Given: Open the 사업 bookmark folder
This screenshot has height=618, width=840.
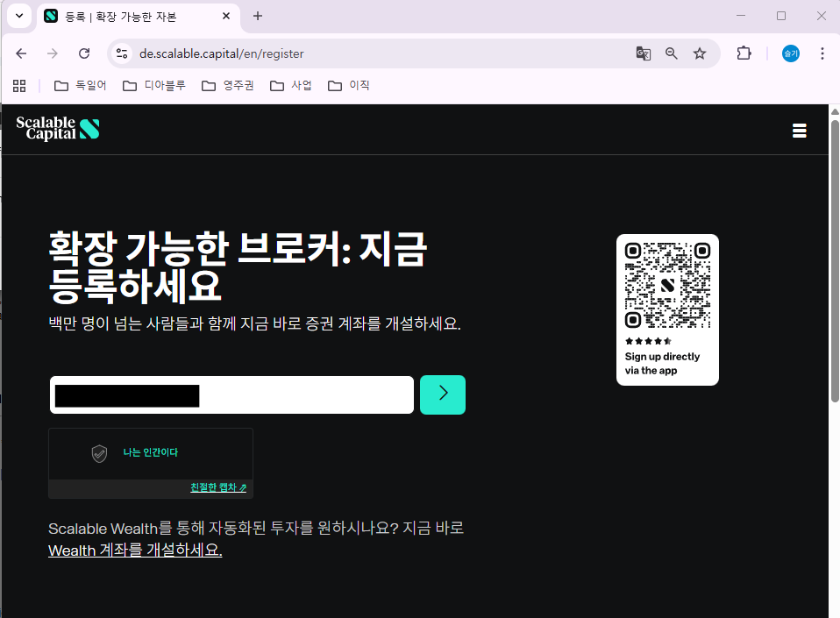Looking at the screenshot, I should (x=291, y=86).
